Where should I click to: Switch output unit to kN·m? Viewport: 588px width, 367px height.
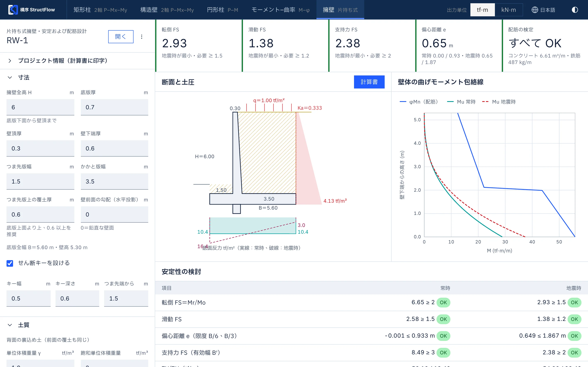click(509, 10)
